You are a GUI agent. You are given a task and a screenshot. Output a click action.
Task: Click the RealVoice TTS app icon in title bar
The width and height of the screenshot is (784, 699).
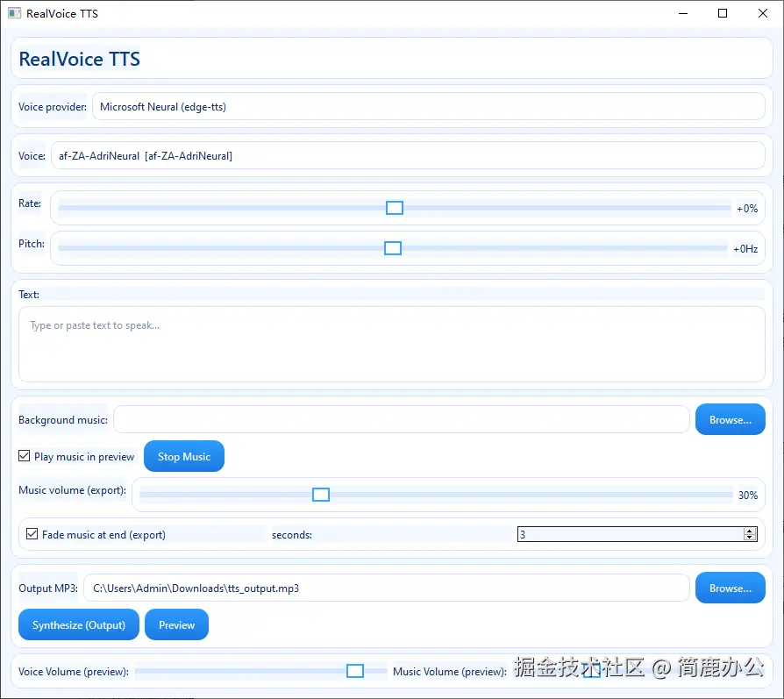[x=15, y=13]
